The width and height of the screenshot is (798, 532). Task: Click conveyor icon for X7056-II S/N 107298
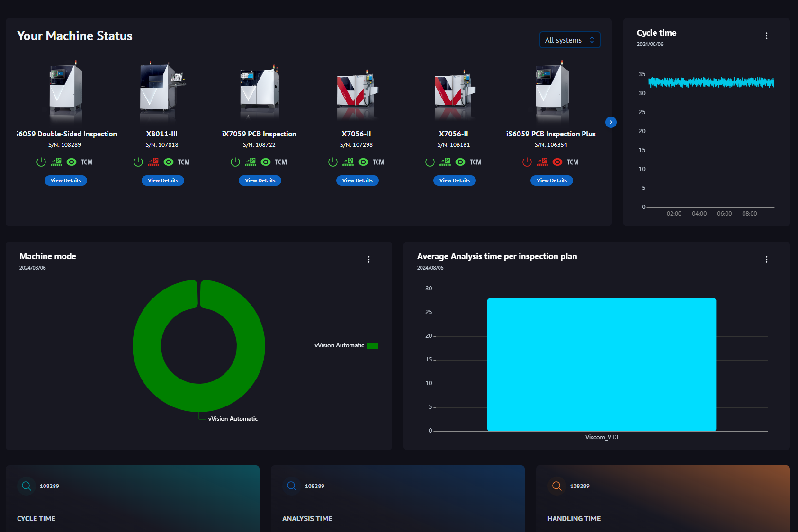coord(348,162)
